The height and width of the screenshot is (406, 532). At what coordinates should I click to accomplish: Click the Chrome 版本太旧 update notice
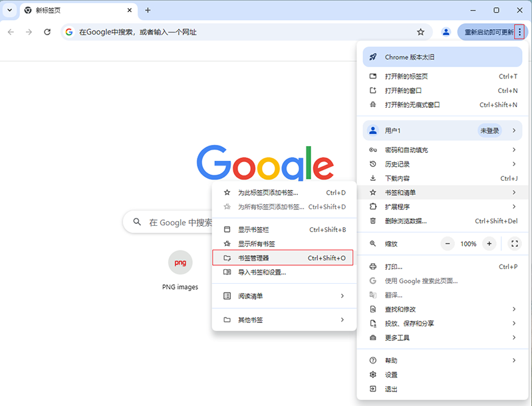click(x=442, y=57)
